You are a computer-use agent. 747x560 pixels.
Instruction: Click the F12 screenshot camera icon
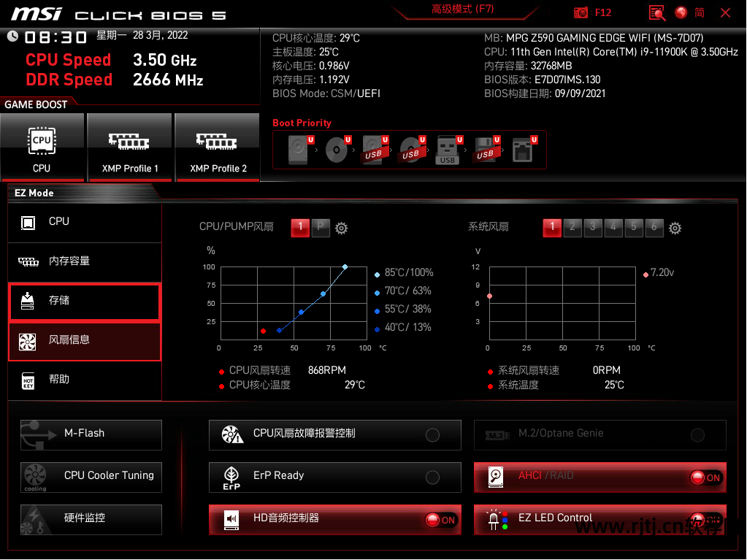[x=581, y=12]
